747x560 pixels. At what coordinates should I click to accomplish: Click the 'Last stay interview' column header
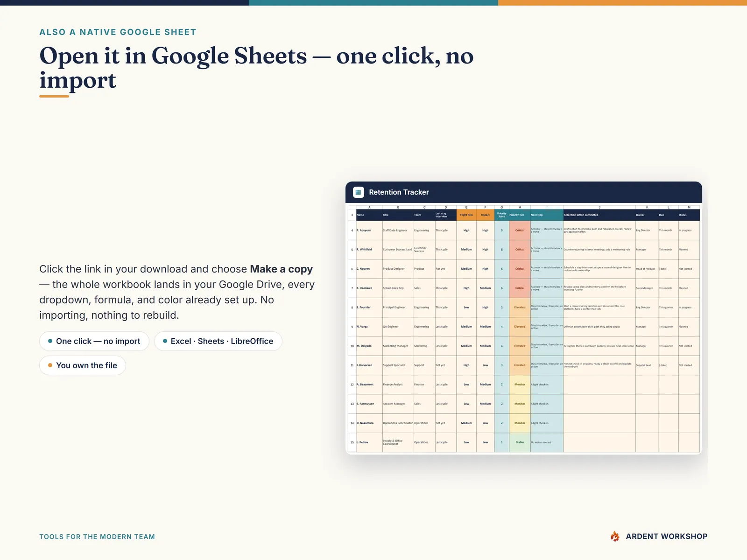coord(446,215)
